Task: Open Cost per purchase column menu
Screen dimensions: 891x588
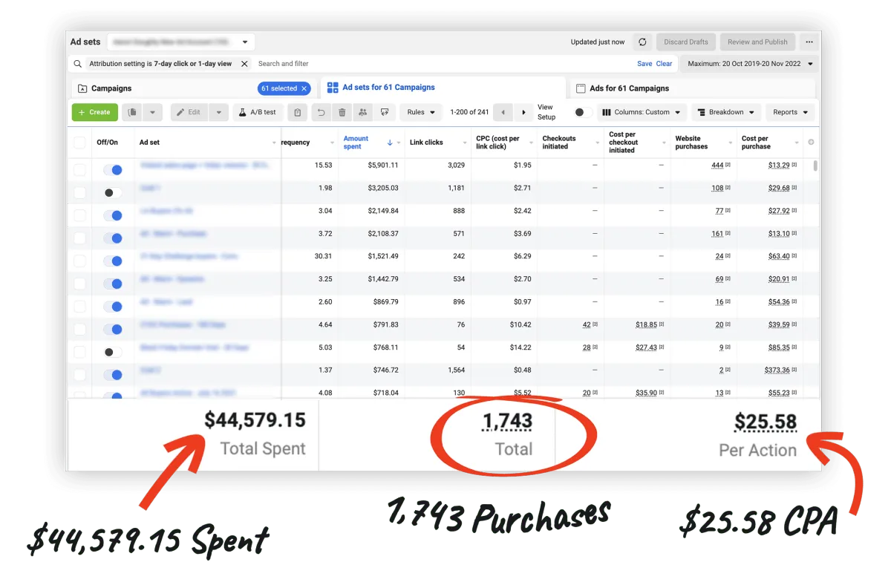Action: tap(797, 143)
